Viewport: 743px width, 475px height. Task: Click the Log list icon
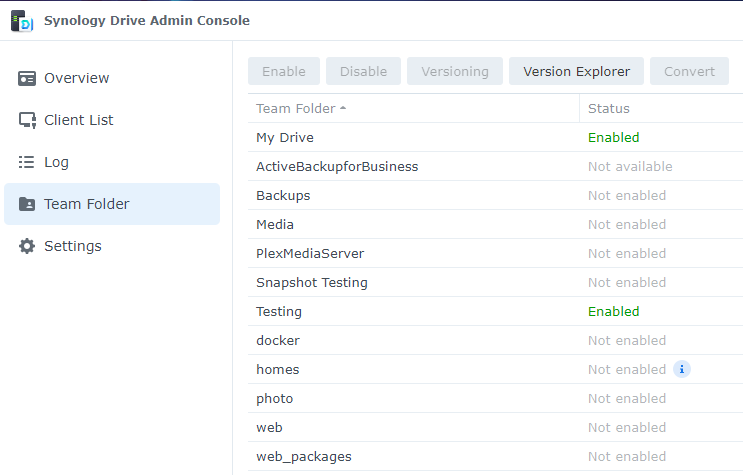point(27,162)
